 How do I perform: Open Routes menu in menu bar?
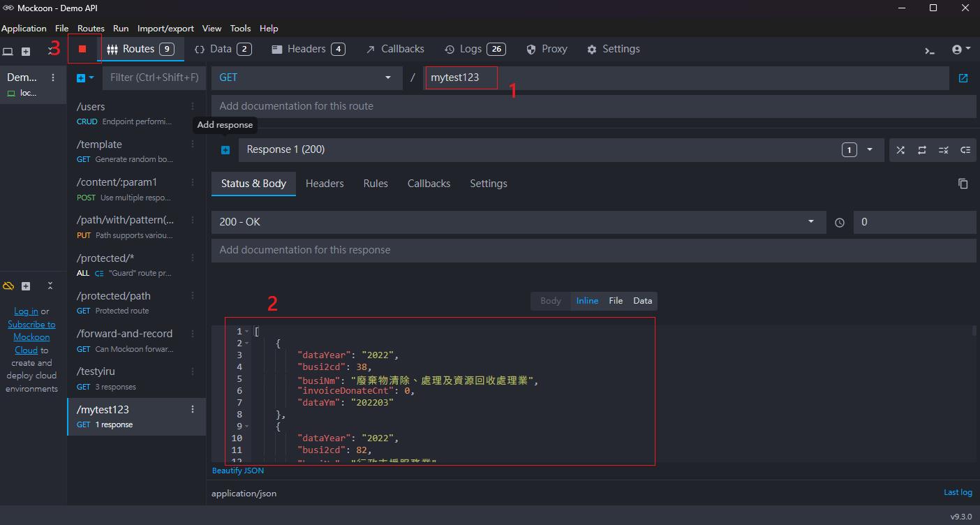(91, 29)
